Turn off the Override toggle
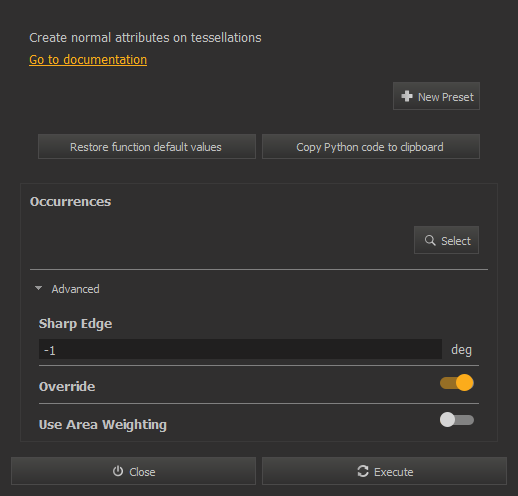Image resolution: width=518 pixels, height=496 pixels. 457,383
